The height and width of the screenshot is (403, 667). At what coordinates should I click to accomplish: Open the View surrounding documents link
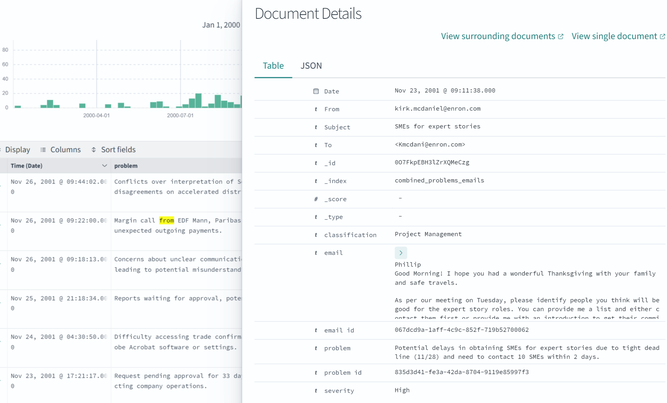502,36
